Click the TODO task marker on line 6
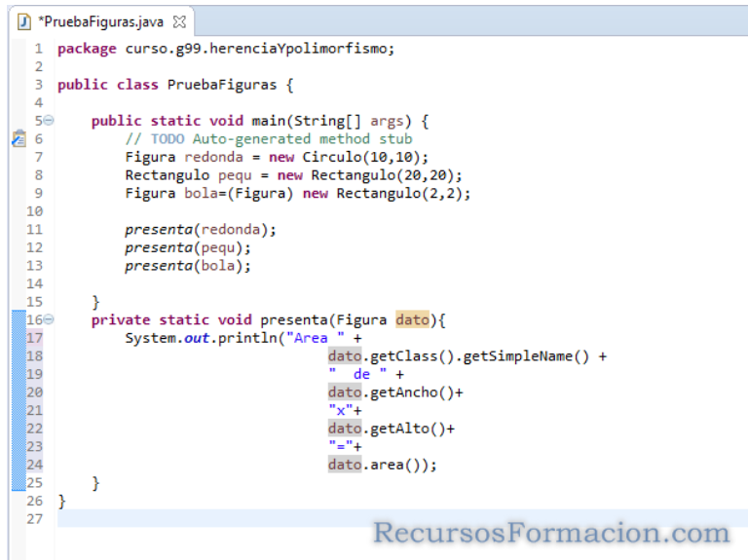This screenshot has width=748, height=560. point(19,139)
